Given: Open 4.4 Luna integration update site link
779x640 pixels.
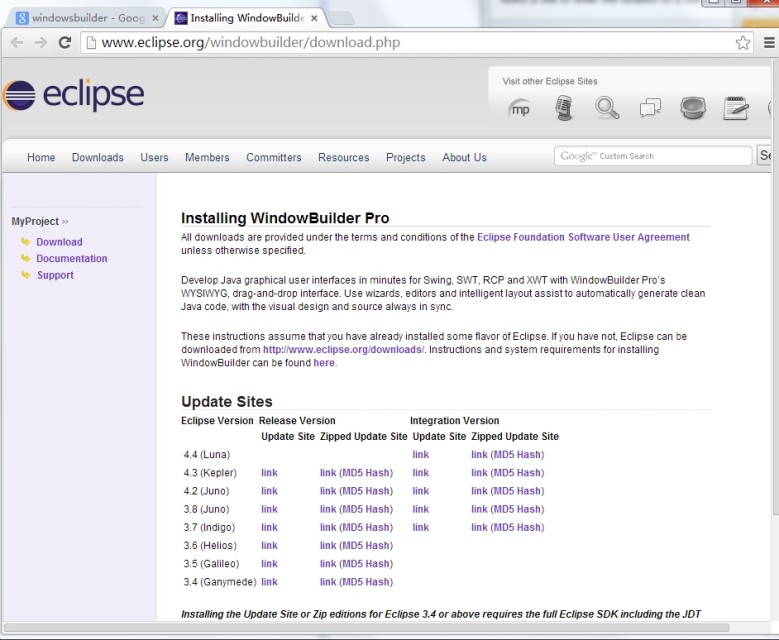Looking at the screenshot, I should coord(421,455).
